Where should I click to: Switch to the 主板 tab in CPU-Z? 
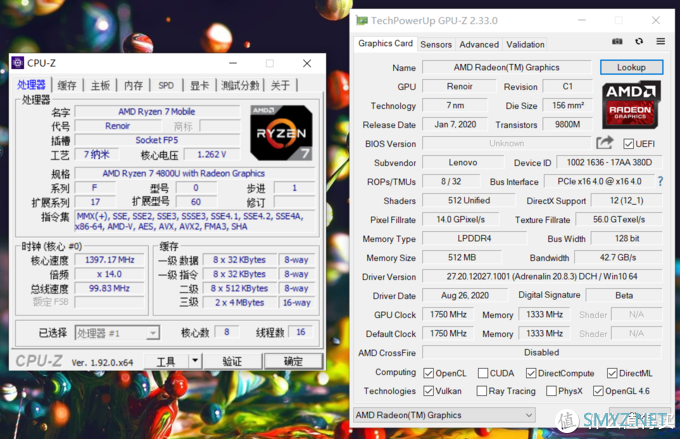coord(100,85)
